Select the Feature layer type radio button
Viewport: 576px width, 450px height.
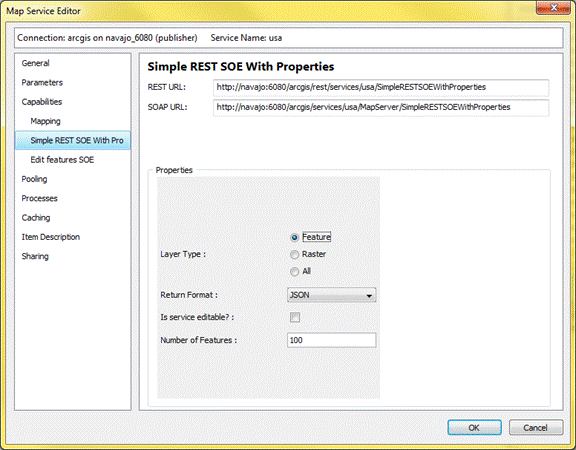click(x=294, y=237)
